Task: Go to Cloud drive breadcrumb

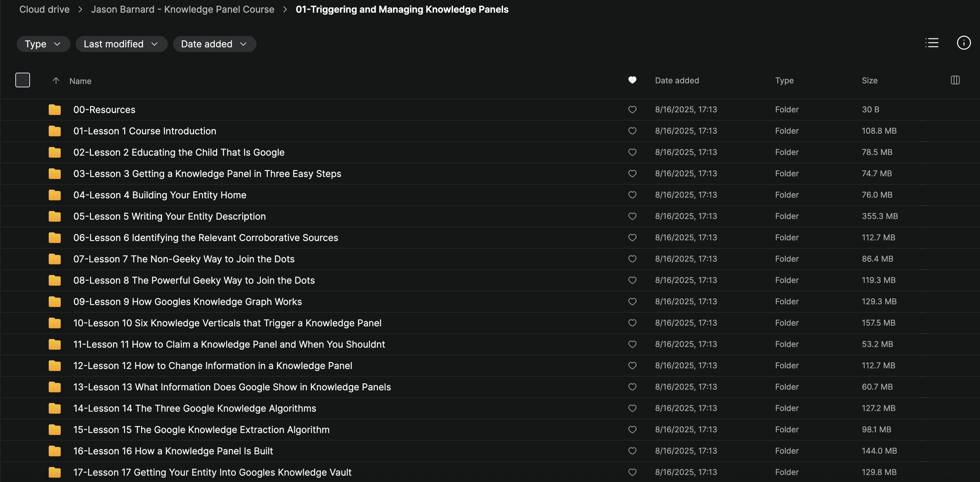Action: click(44, 10)
